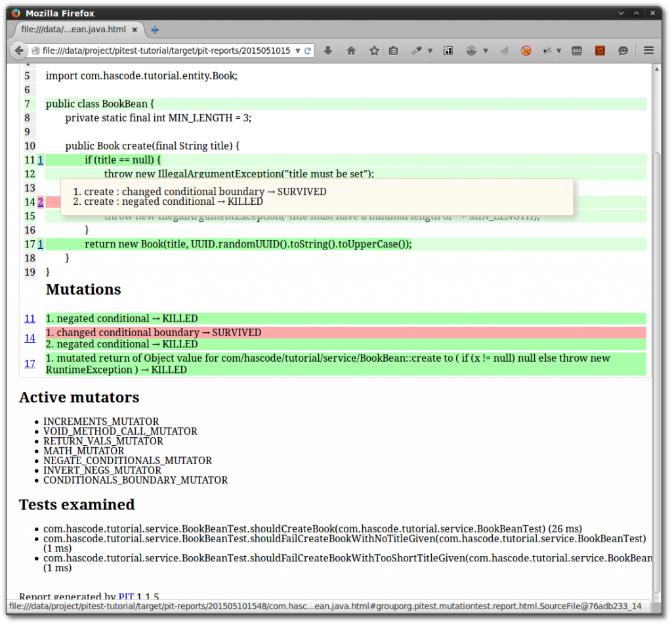Open the Downloads arrow icon
The height and width of the screenshot is (625, 672).
click(x=327, y=51)
